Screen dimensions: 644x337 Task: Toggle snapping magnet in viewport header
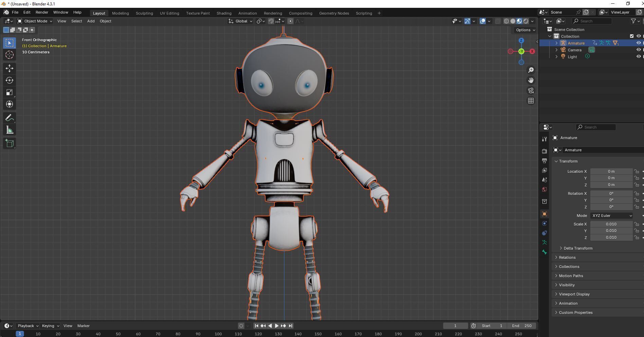271,21
